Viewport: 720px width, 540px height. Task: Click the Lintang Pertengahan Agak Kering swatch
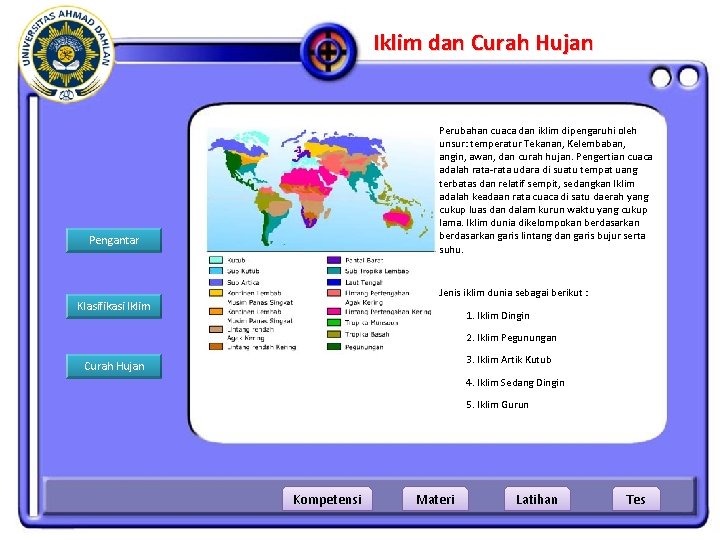[x=334, y=292]
